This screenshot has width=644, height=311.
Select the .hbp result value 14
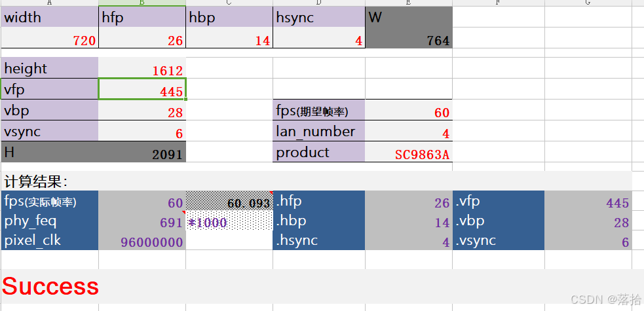coord(409,221)
